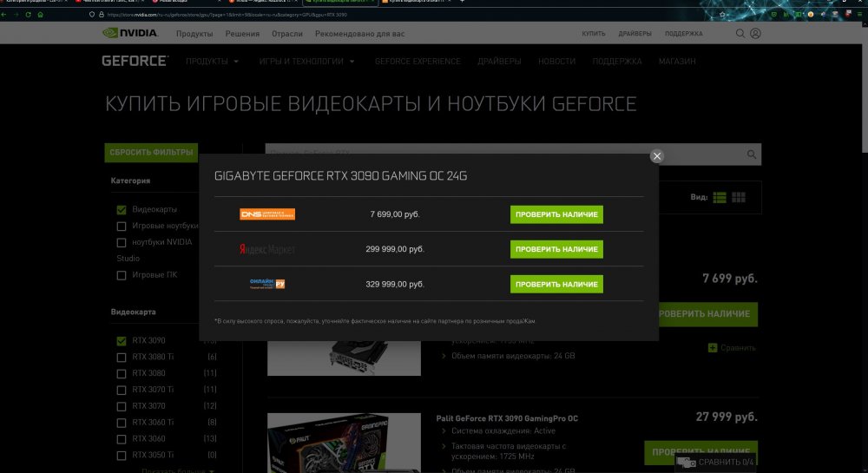This screenshot has height=473, width=868.
Task: Open GEFORCE EXPERIENCE nav item
Action: (418, 62)
